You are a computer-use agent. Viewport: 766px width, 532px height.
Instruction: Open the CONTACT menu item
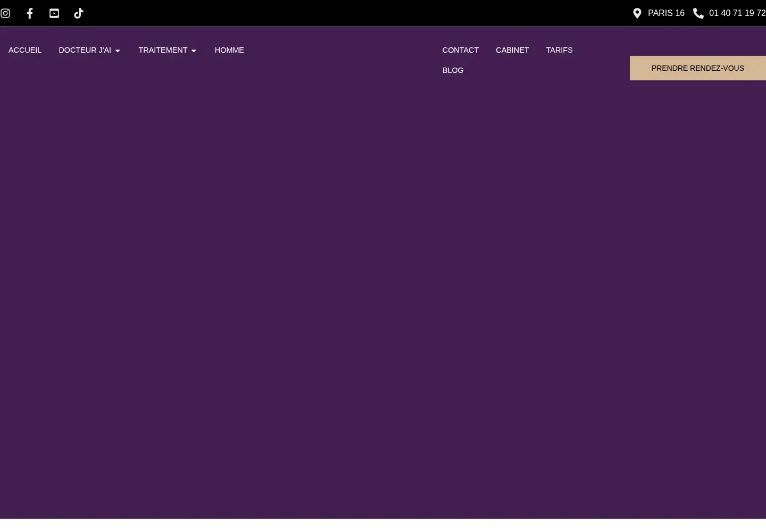tap(461, 50)
